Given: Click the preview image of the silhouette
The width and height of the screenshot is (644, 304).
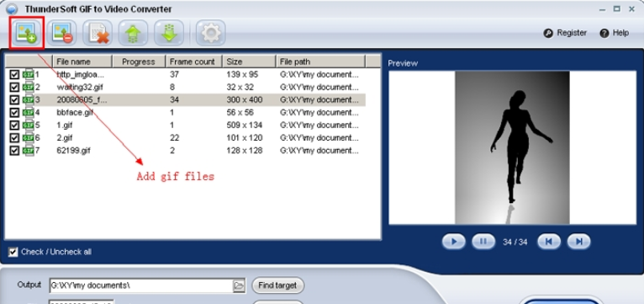Looking at the screenshot, I should 512,147.
